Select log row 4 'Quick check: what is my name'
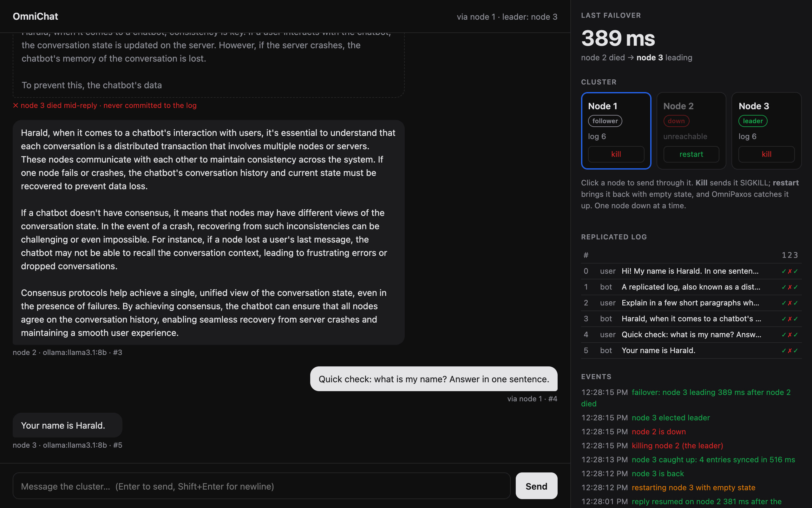This screenshot has height=508, width=812. (x=691, y=335)
